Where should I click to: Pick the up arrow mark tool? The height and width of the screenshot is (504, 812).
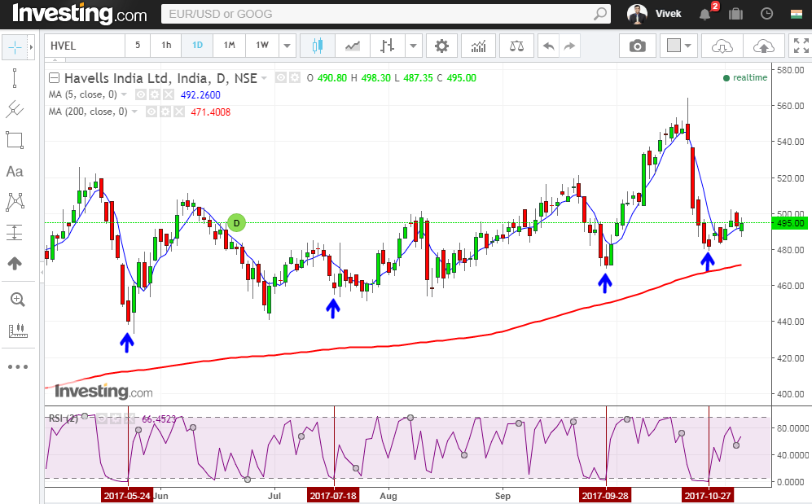[15, 263]
